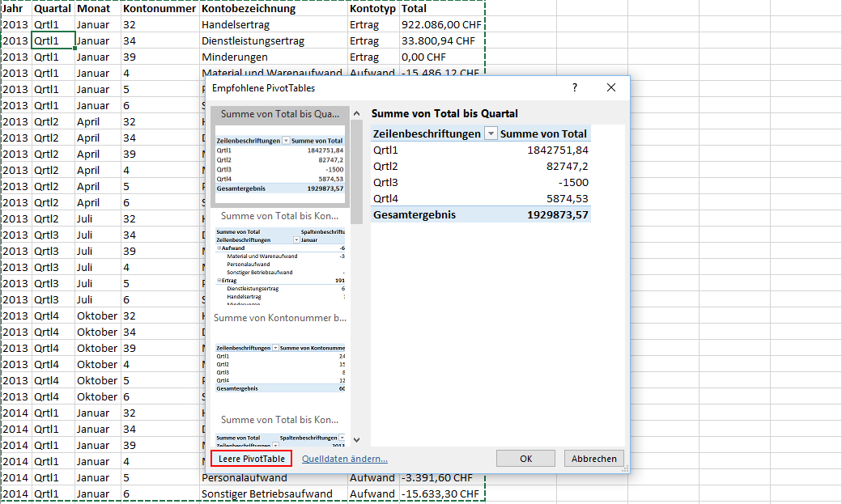Open Zeilenbeschriftungen filter dropdown in preview
This screenshot has height=504, width=842.
[x=490, y=134]
